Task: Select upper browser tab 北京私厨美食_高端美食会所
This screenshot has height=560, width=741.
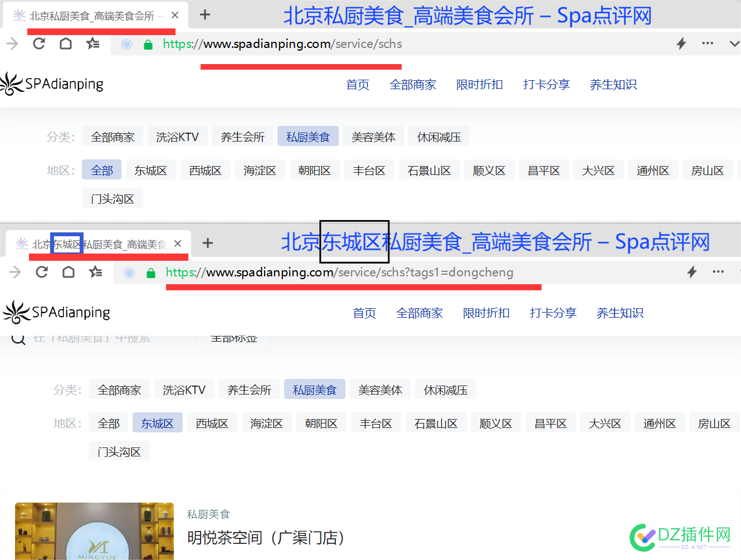Action: (95, 16)
